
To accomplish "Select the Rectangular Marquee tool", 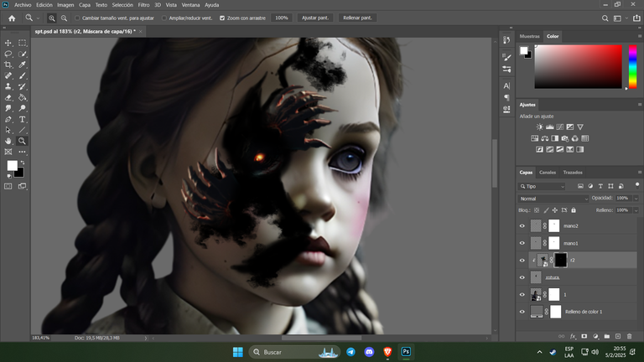I will (22, 43).
